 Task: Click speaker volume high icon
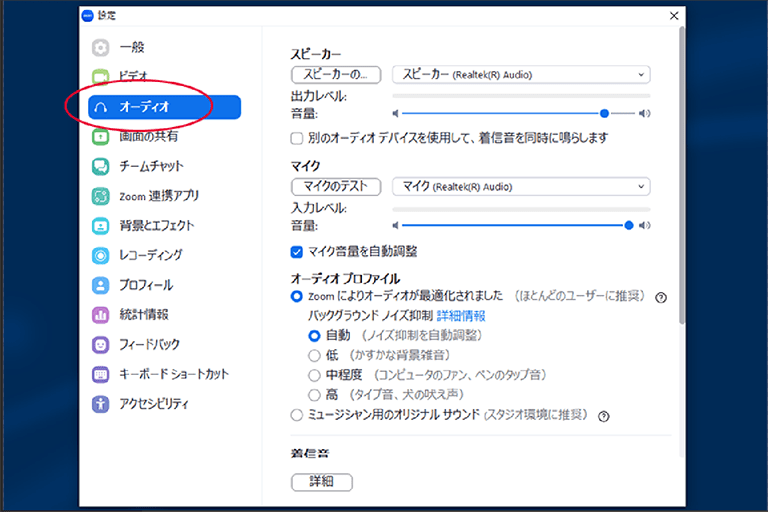[645, 114]
